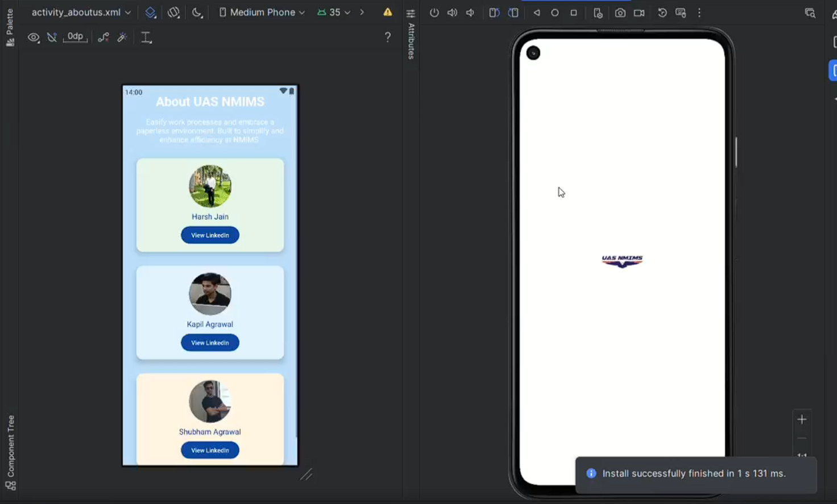Open guidelines tool menu
The height and width of the screenshot is (504, 837).
pyautogui.click(x=146, y=38)
